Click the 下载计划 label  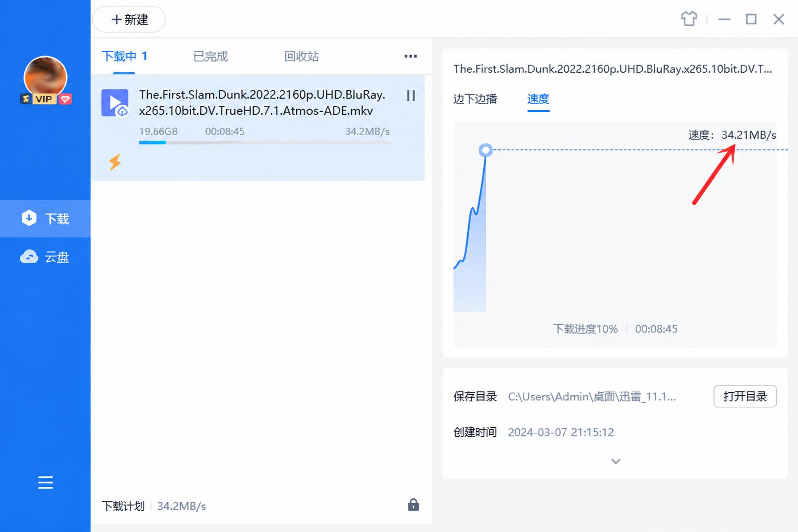point(123,506)
